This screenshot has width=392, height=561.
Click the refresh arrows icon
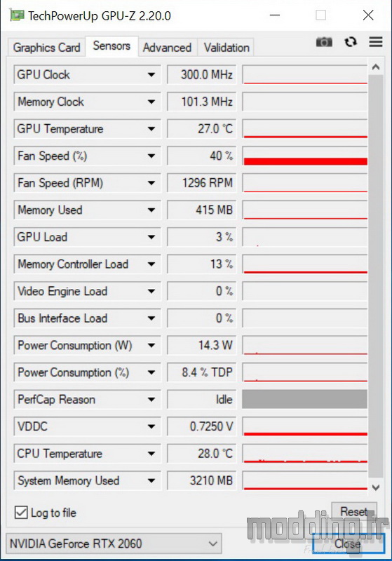[x=351, y=42]
